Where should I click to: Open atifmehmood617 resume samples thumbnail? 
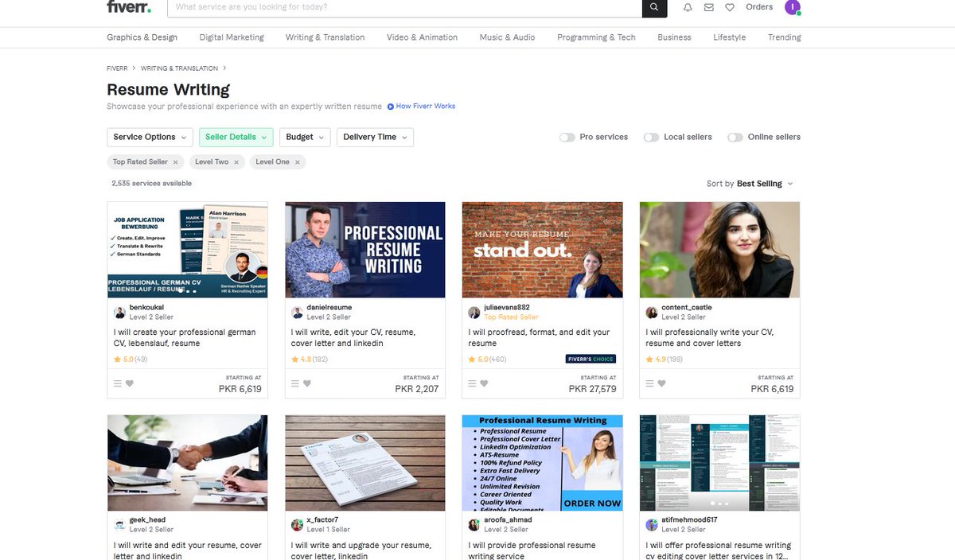720,463
